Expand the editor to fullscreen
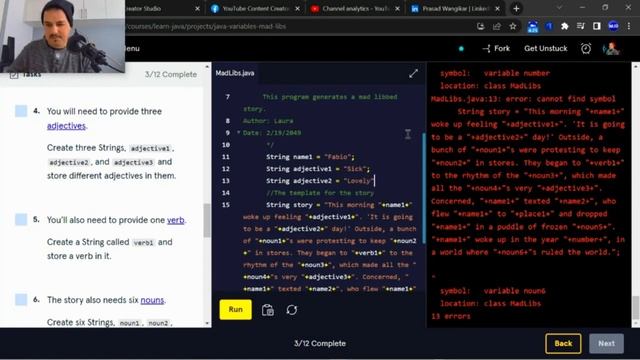640x360 pixels. (413, 73)
